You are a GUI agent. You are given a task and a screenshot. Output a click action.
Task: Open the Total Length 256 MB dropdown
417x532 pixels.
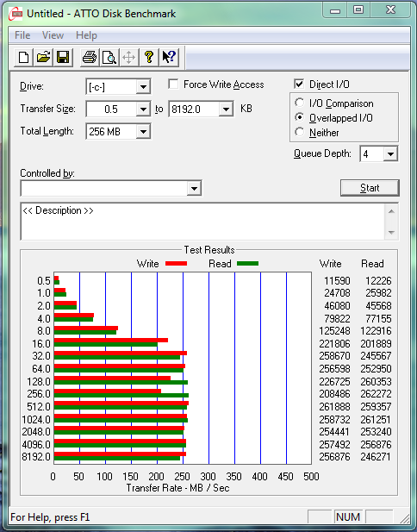point(143,132)
